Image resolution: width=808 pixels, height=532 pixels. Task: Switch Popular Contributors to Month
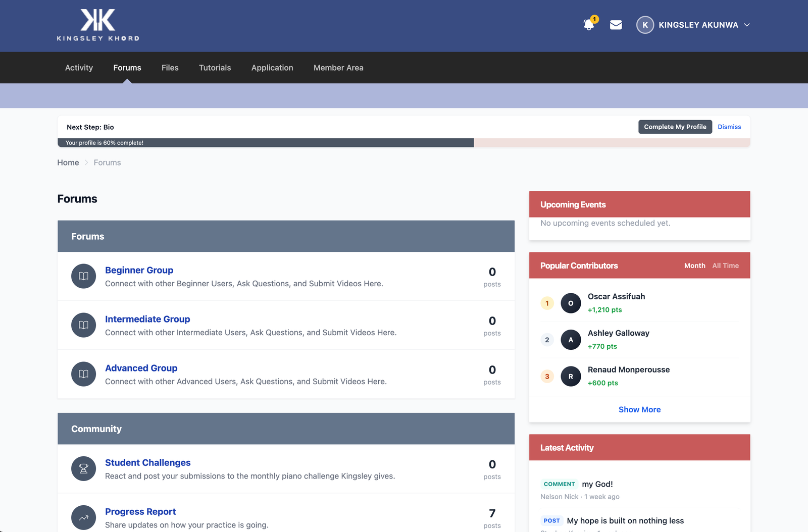pos(694,265)
